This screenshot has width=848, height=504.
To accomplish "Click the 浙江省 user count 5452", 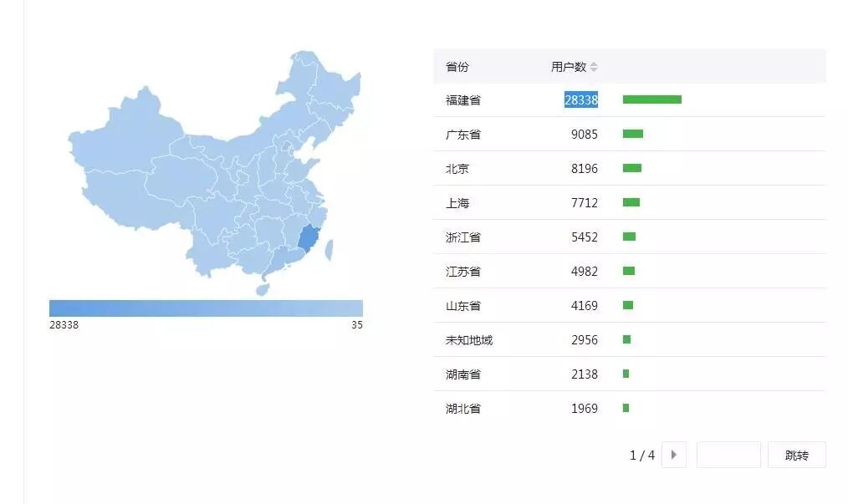I will click(x=584, y=237).
